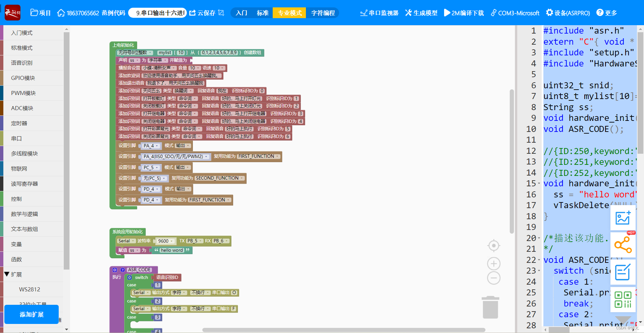644x333 pixels.
Task: Open the SECOND_FUNCTION dropdown
Action: coord(220,178)
